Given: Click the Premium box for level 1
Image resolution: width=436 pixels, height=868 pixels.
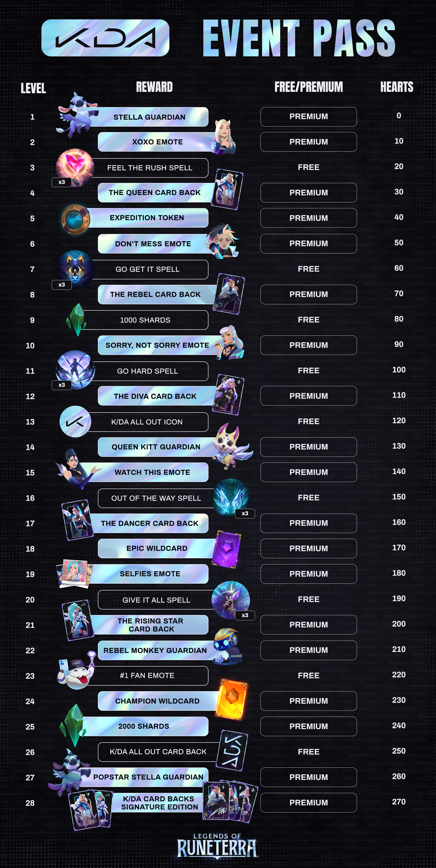Looking at the screenshot, I should 308,117.
